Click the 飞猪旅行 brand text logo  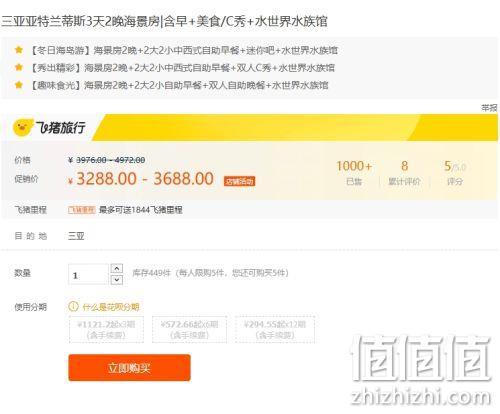click(61, 127)
